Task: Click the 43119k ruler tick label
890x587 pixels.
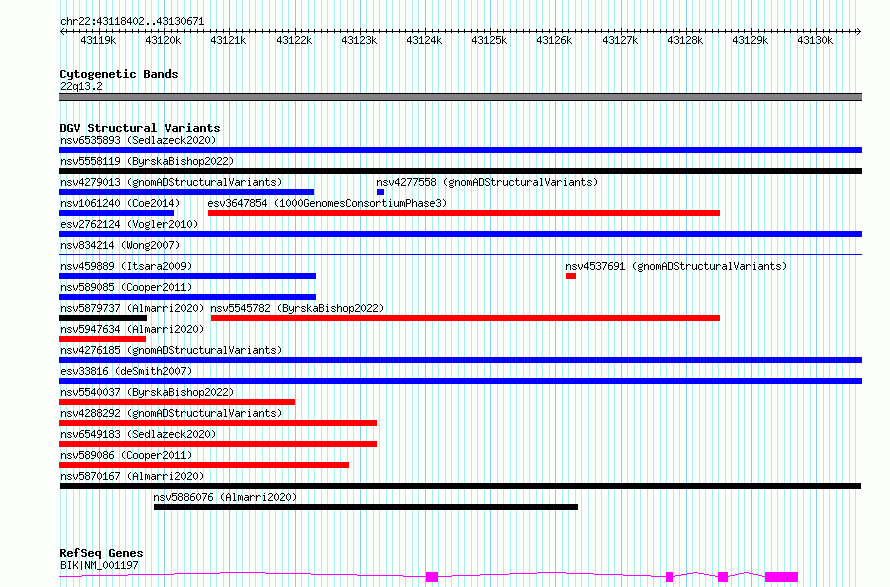Action: [x=98, y=40]
